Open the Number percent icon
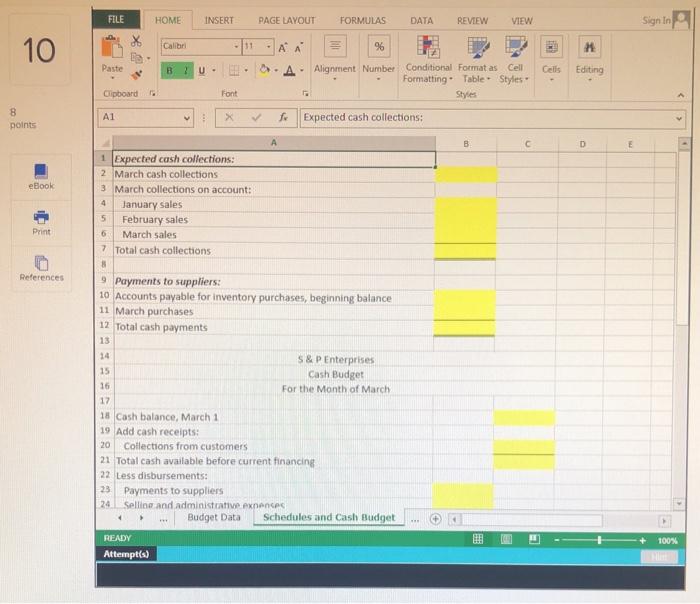 (379, 46)
